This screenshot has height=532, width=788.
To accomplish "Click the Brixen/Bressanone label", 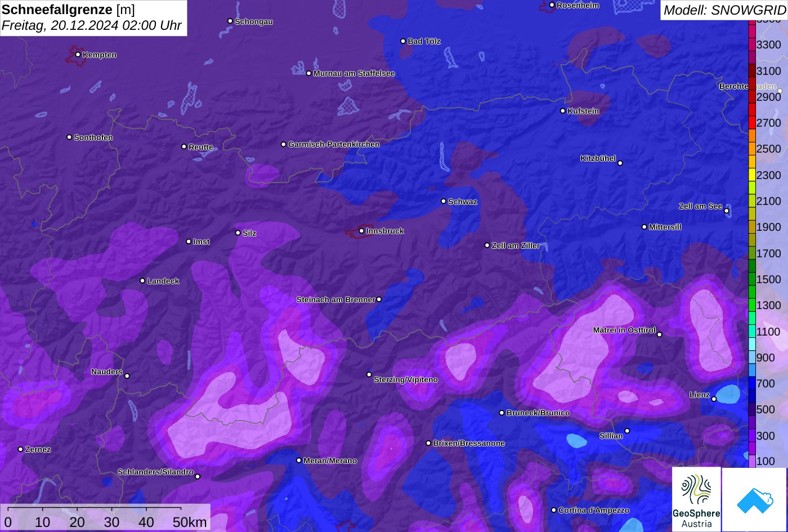I will pos(469,443).
